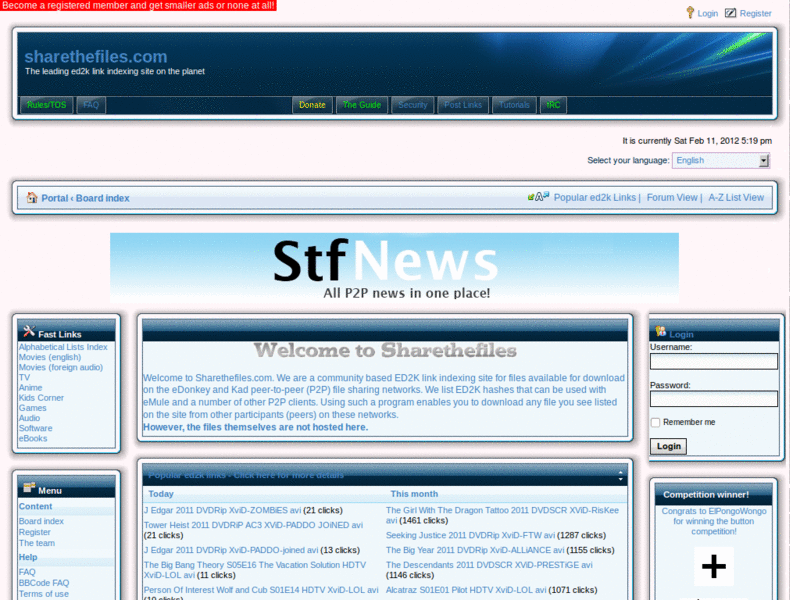Open Seeking Justice 2011 DVDRip link

point(470,536)
